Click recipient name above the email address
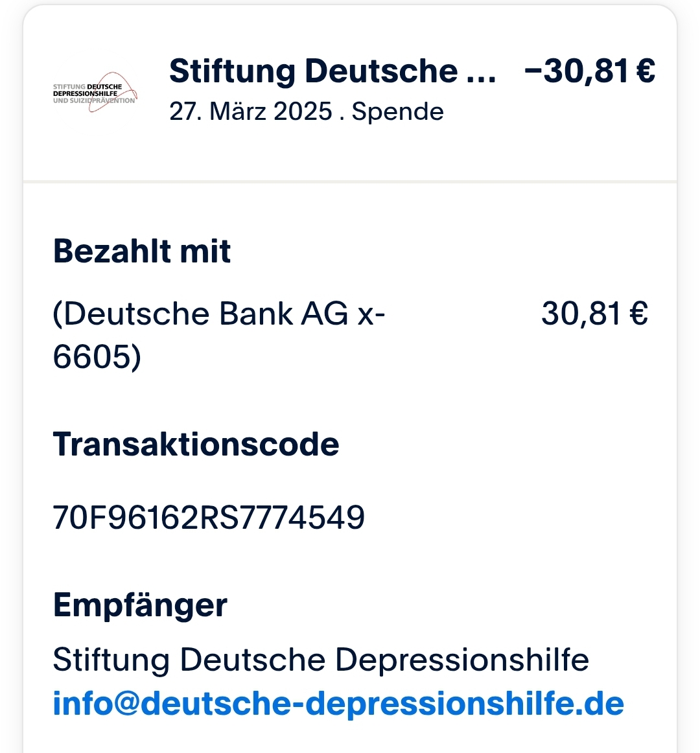This screenshot has height=753, width=700. pos(321,660)
